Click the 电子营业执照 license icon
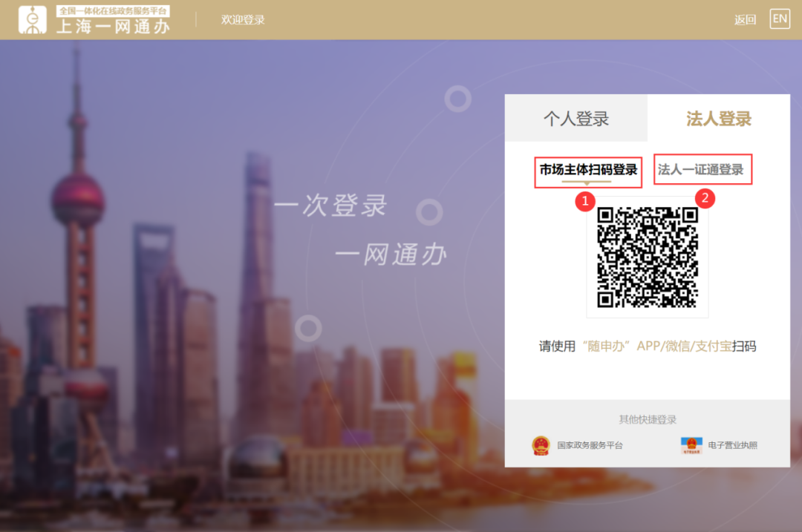This screenshot has width=802, height=532. point(691,445)
